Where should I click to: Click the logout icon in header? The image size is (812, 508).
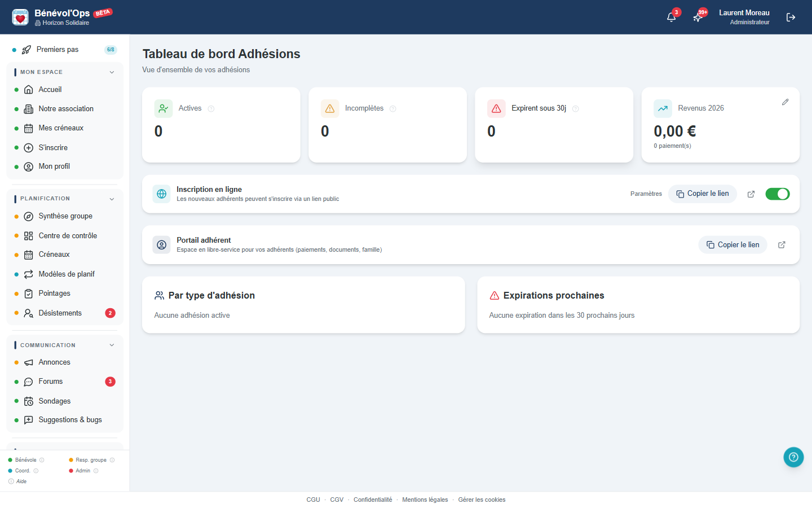point(791,17)
